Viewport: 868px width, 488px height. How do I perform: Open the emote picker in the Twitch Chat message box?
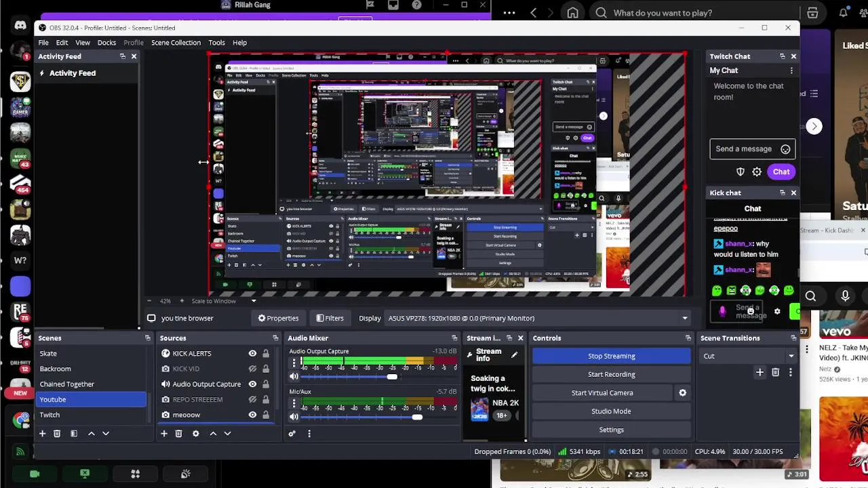pos(785,149)
